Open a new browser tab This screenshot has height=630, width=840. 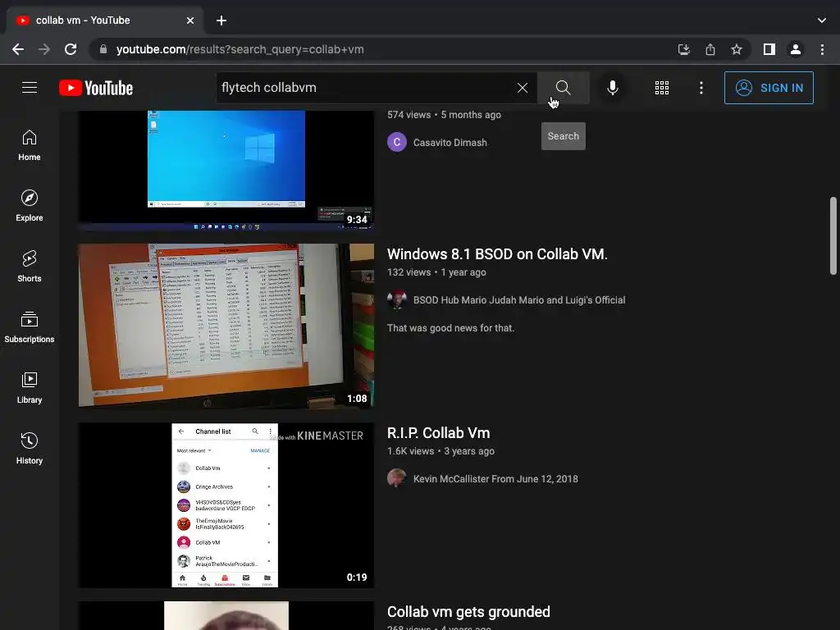coord(221,21)
